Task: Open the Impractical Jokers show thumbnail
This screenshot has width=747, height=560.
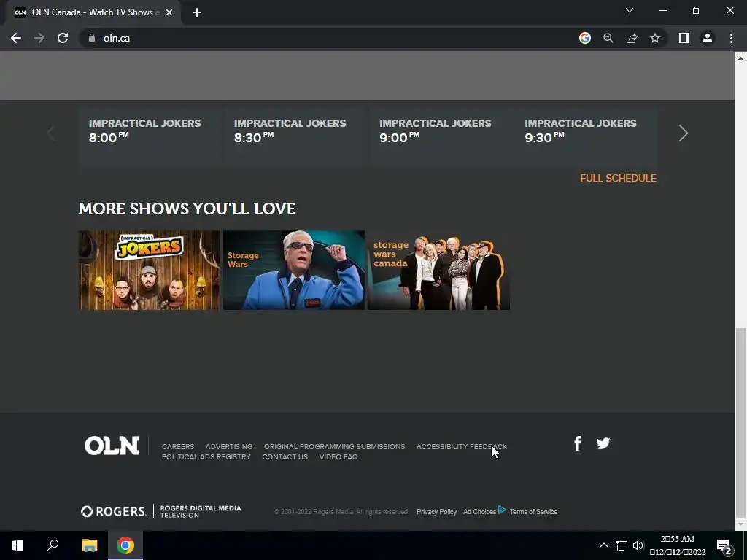Action: [x=150, y=270]
